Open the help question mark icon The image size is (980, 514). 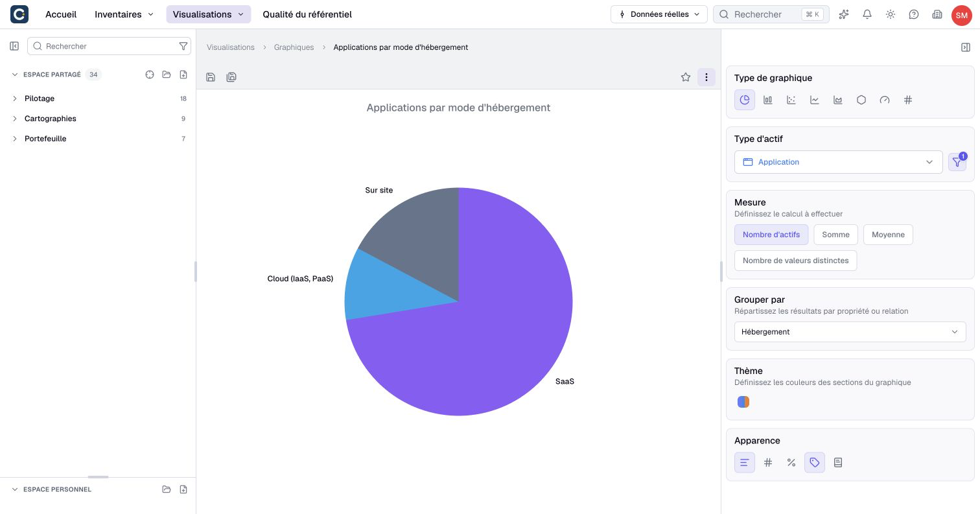click(914, 14)
